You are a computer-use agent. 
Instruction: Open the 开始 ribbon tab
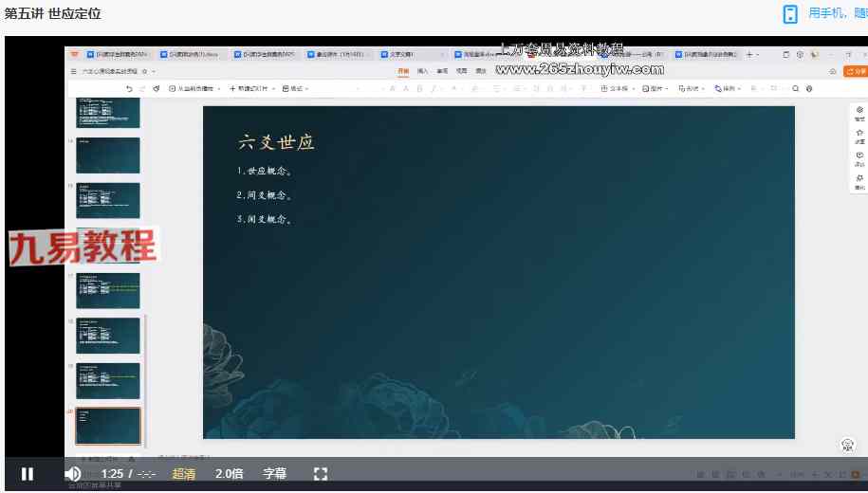click(x=403, y=71)
